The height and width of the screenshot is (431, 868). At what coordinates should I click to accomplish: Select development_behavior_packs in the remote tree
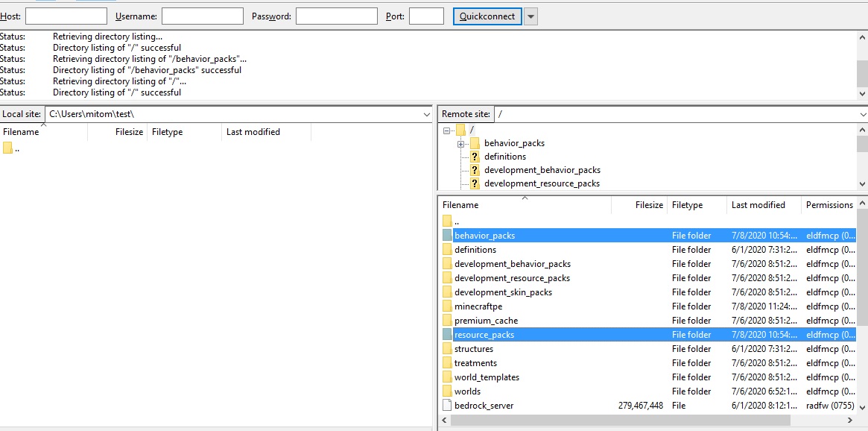[x=542, y=170]
